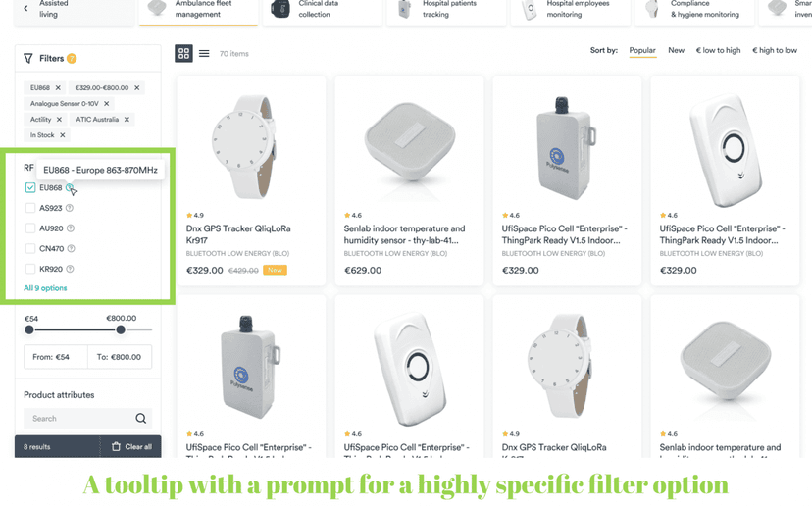Open the Ambulance fleet management tab
The height and width of the screenshot is (506, 812).
point(198,10)
